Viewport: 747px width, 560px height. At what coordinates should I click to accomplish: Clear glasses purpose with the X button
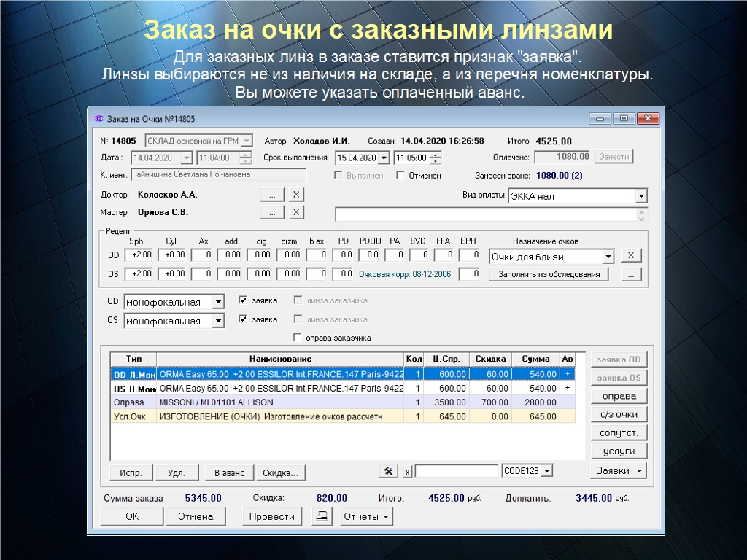tap(631, 255)
